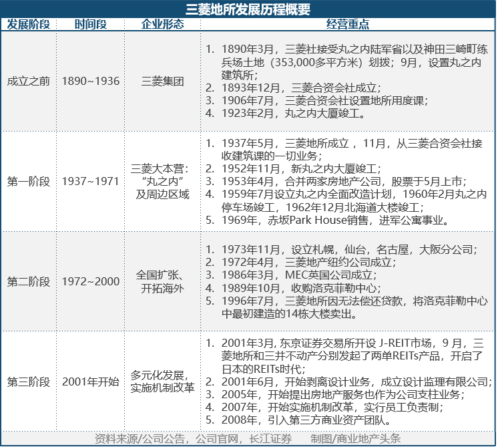Click the 三菱大本营 enterprise form text
504x447 pixels.
click(160, 168)
